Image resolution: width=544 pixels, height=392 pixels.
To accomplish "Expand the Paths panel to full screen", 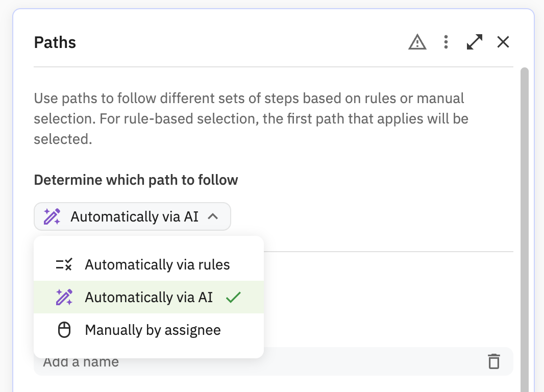I will coord(474,42).
